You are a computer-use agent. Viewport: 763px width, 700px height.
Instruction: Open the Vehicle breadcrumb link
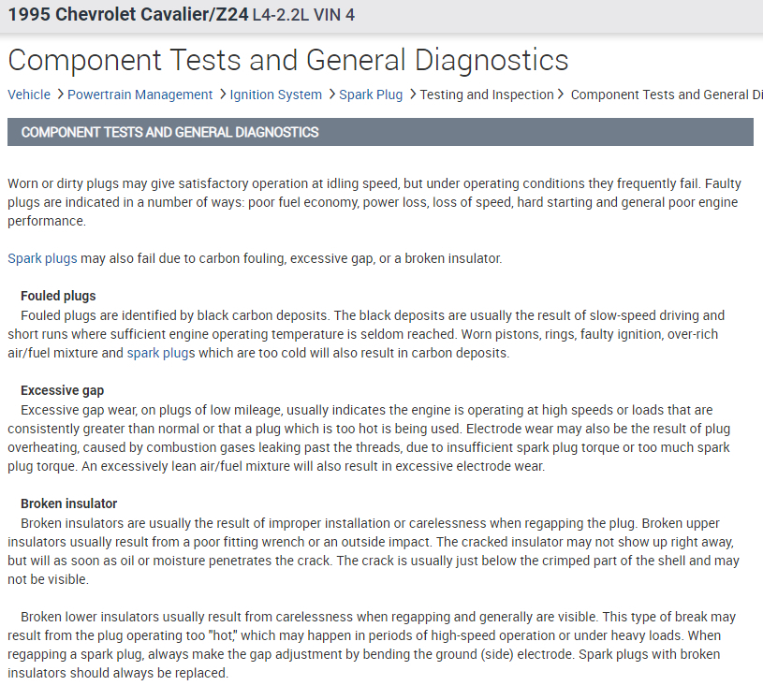(x=29, y=95)
